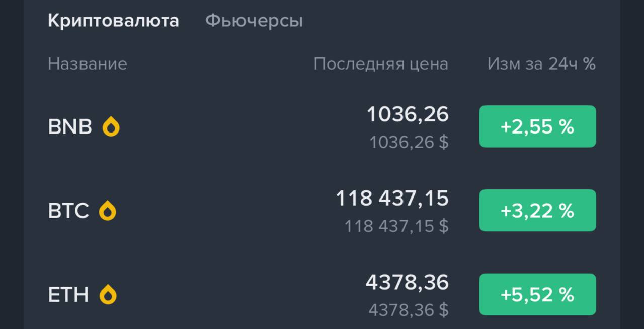This screenshot has height=329, width=644.
Task: Click the ETH dollar price 4378,36 $
Action: click(x=408, y=310)
